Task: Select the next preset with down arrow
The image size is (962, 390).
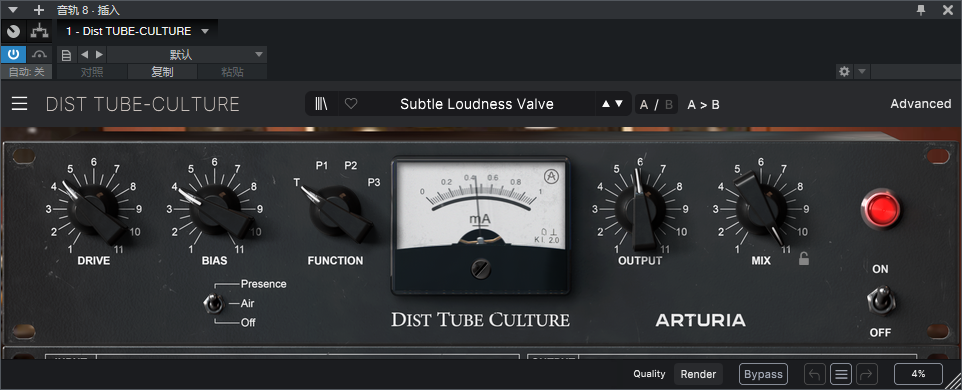Action: (619, 104)
